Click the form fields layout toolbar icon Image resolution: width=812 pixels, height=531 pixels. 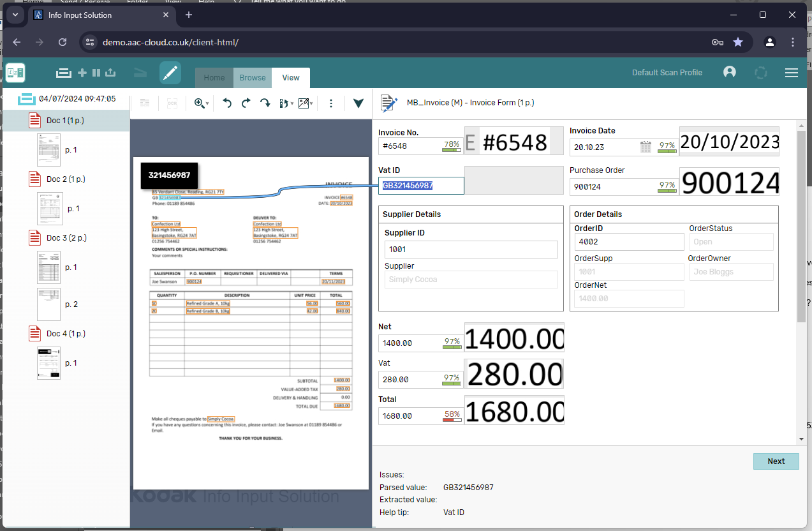pos(145,103)
